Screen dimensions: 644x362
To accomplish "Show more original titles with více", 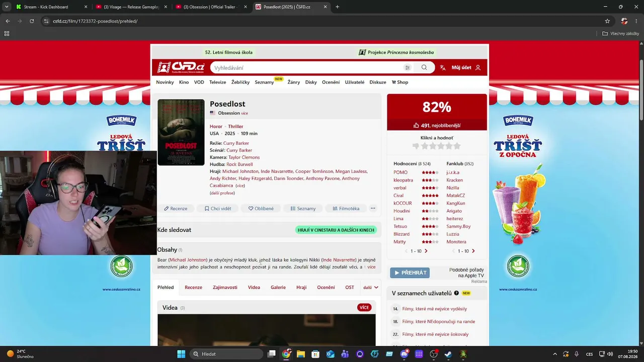I will [x=245, y=113].
